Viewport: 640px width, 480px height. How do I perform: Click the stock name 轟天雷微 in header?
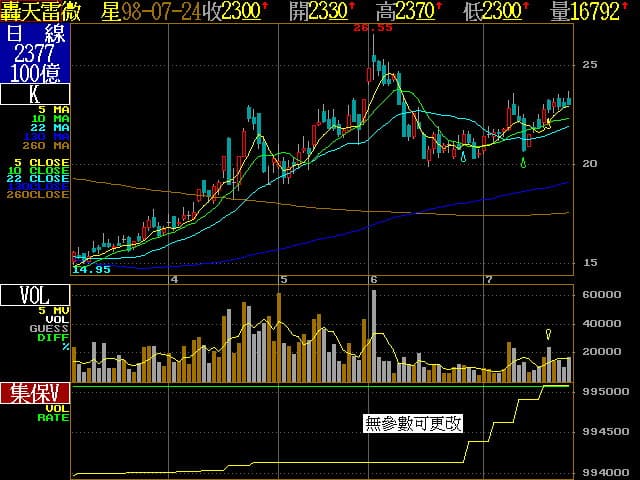(42, 11)
